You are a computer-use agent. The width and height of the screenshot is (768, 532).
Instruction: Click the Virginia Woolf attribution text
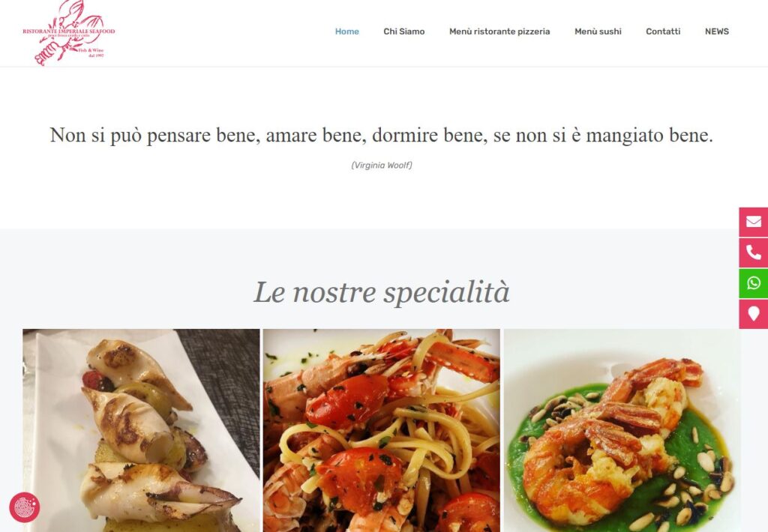pyautogui.click(x=382, y=166)
